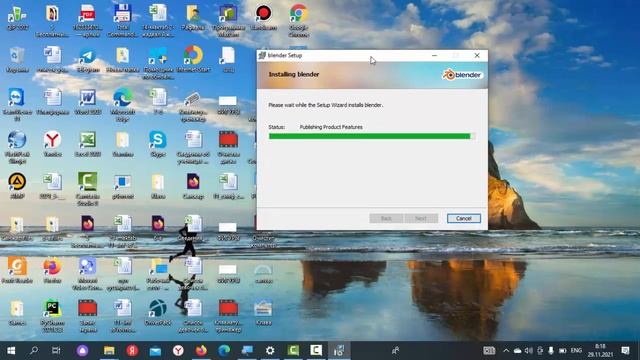640x360 pixels.
Task: Select the FlashPeak Slimjet globe desktop shortcut
Action: click(x=17, y=147)
